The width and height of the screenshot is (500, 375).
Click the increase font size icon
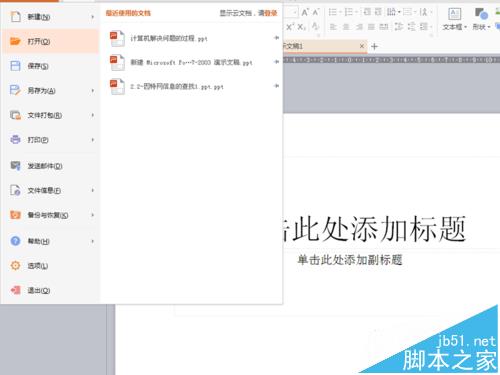coord(304,13)
